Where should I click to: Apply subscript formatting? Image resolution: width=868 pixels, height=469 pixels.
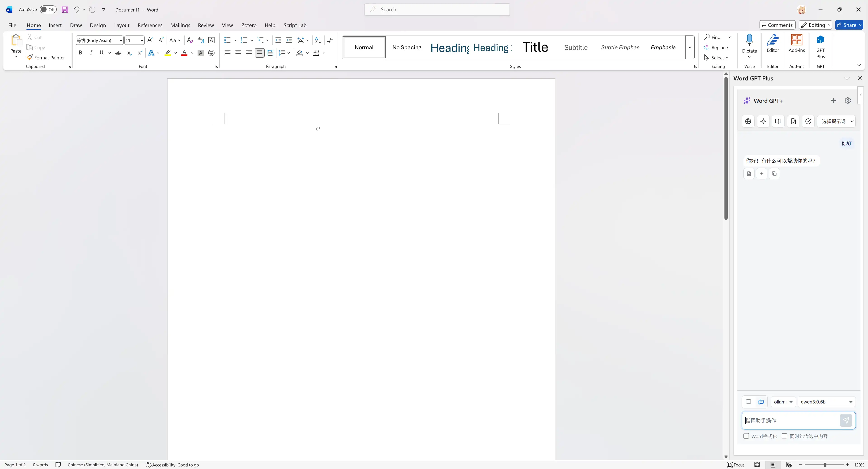(129, 53)
